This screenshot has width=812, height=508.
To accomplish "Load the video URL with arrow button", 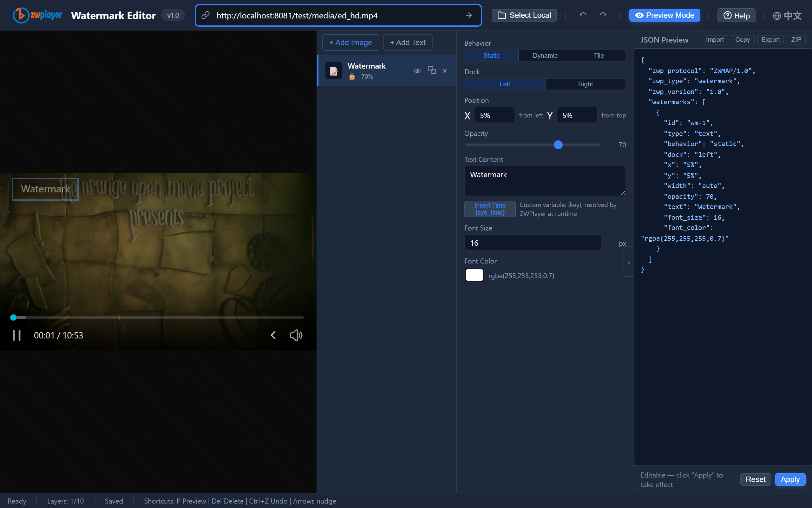I will 469,16.
